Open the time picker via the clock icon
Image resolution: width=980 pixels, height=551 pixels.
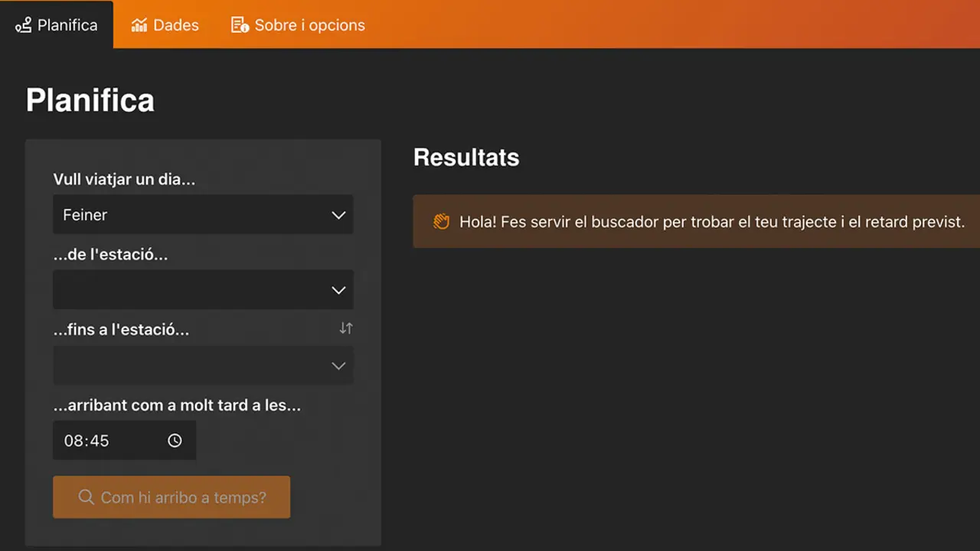pos(175,441)
